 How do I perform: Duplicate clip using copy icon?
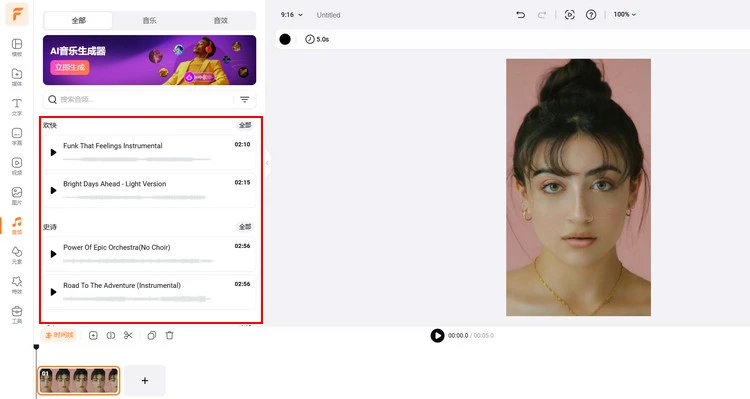coord(152,335)
